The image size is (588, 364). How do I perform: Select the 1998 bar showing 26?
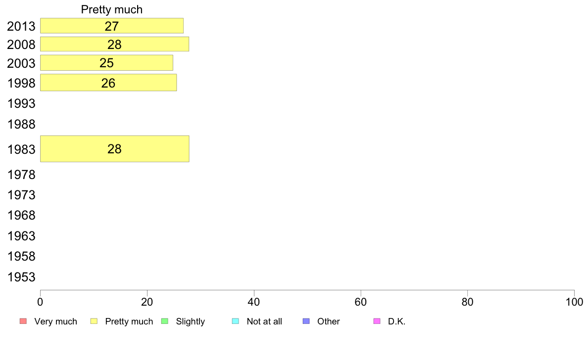(108, 83)
